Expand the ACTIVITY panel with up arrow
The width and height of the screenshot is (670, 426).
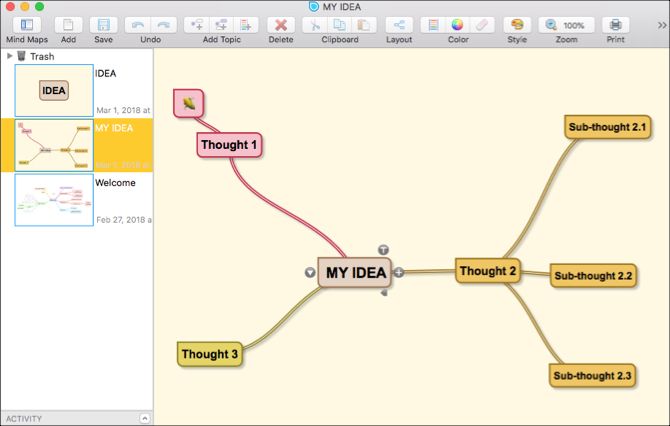pos(145,418)
